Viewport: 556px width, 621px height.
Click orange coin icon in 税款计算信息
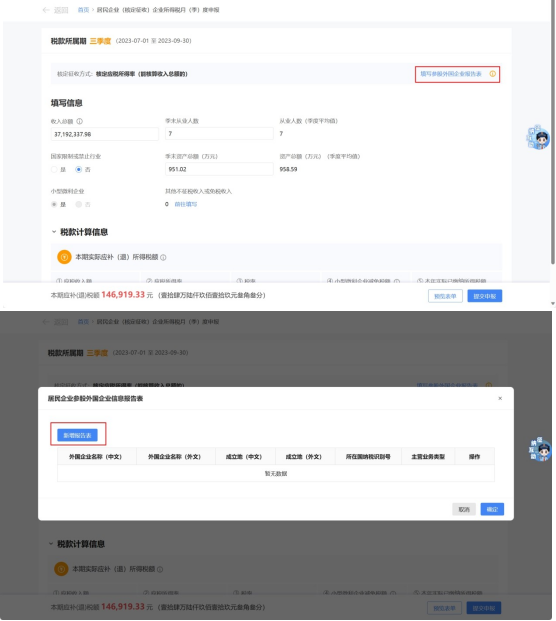pos(64,257)
